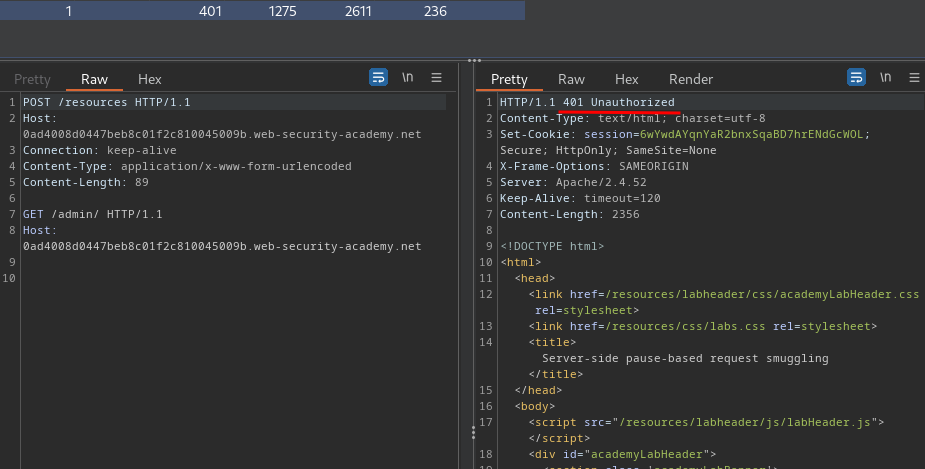Click the 'Content-Type: application/x-www-form-urlencoded' request header
The height and width of the screenshot is (469, 925).
point(187,166)
